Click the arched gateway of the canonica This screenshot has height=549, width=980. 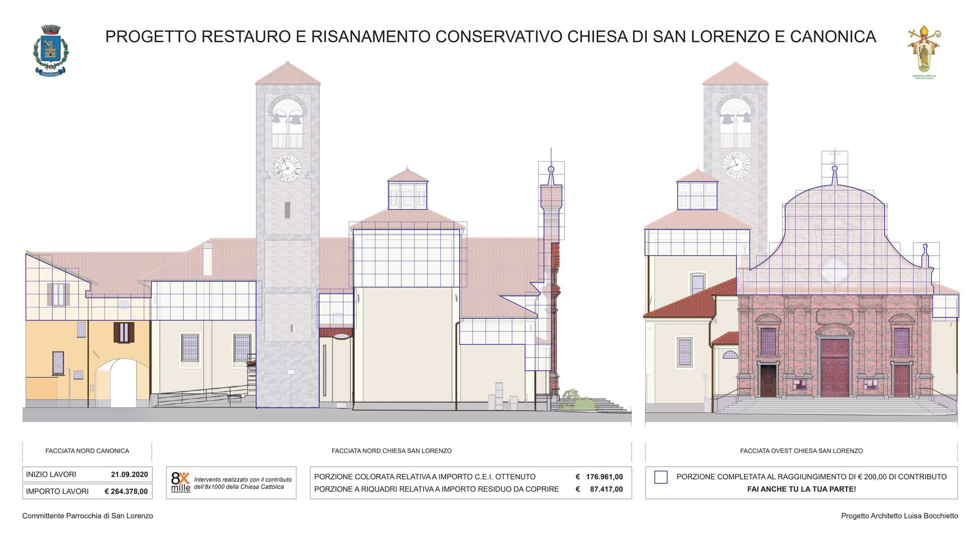[122, 383]
